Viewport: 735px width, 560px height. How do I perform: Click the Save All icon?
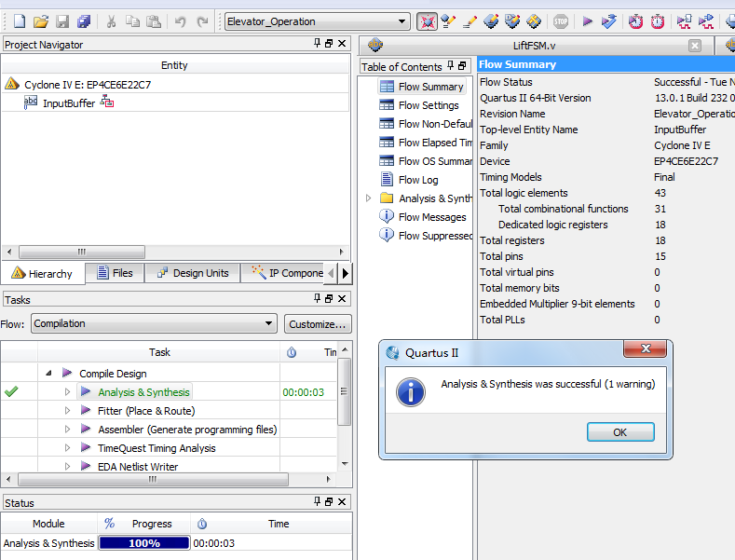[84, 21]
